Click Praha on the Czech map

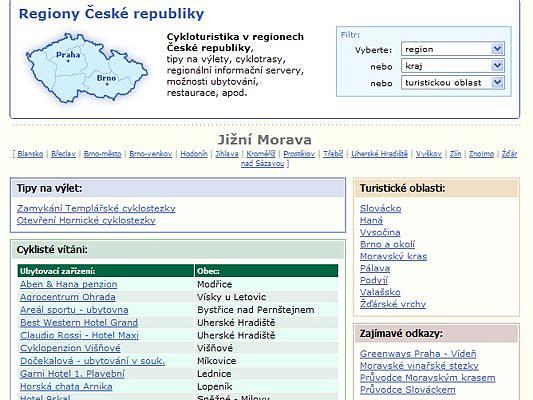pos(68,55)
